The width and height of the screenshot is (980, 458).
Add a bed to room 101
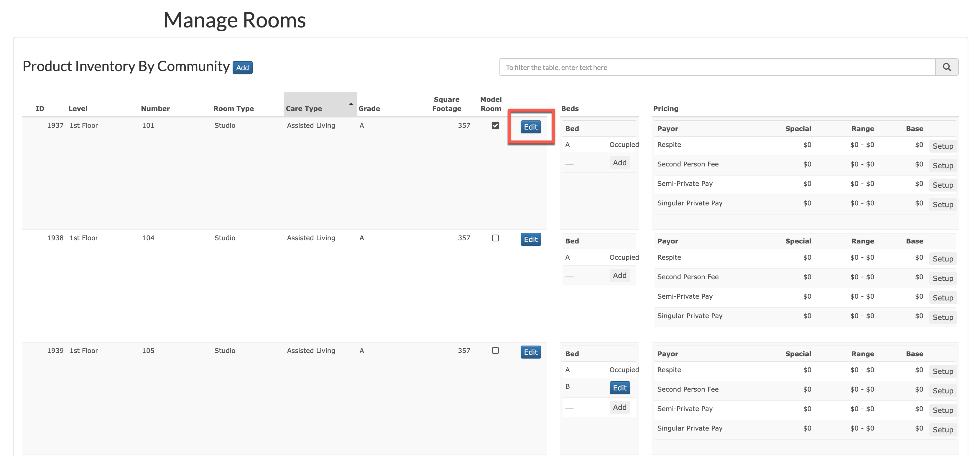pyautogui.click(x=619, y=163)
